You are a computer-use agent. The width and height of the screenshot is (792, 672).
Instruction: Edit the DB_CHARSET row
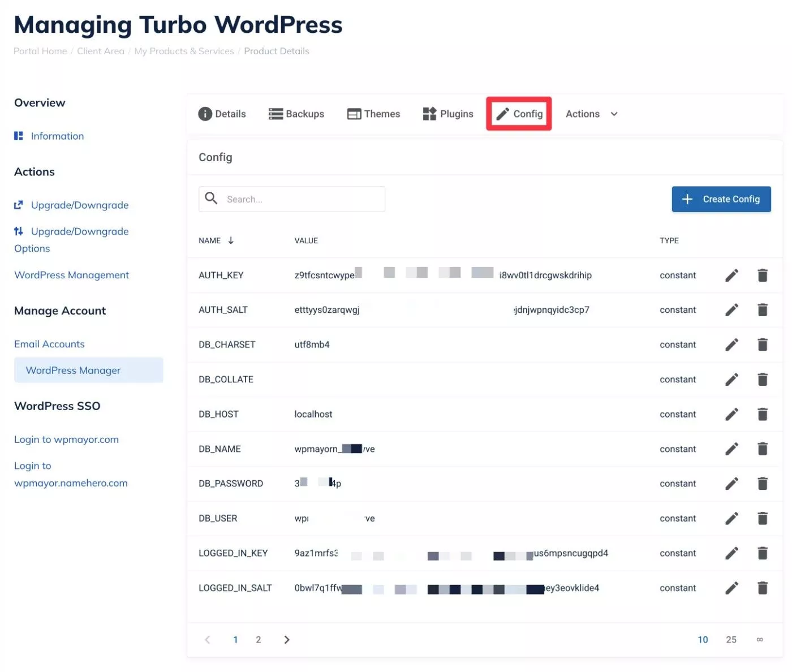click(x=731, y=344)
